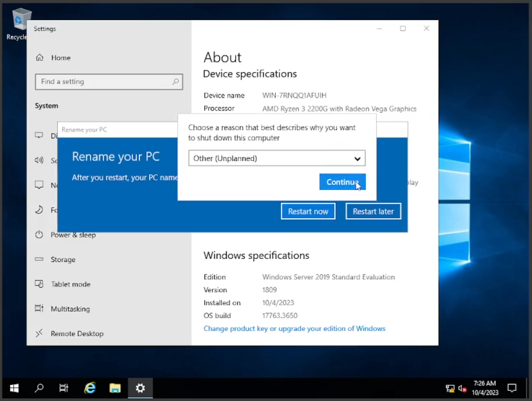Click the Settings gear in the taskbar

pos(140,388)
